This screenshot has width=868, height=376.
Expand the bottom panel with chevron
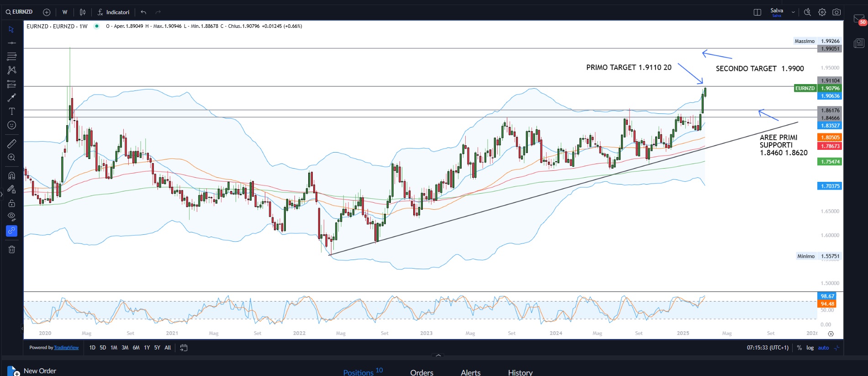point(438,355)
